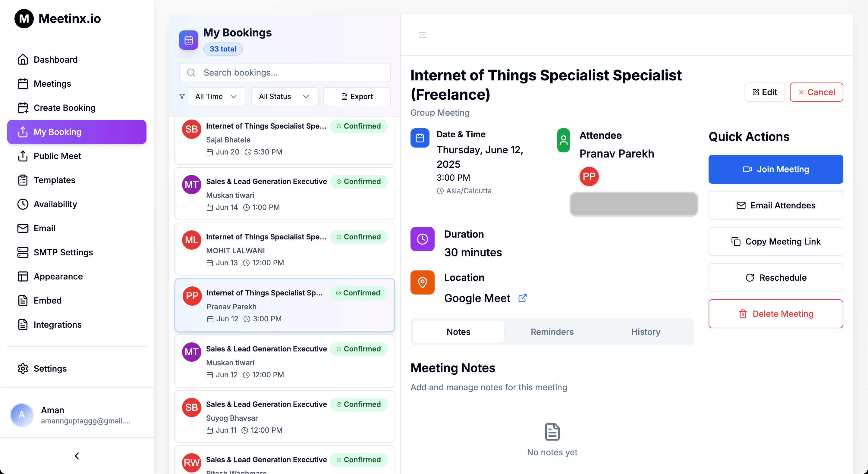Click the Export button
The height and width of the screenshot is (474, 868).
(357, 97)
